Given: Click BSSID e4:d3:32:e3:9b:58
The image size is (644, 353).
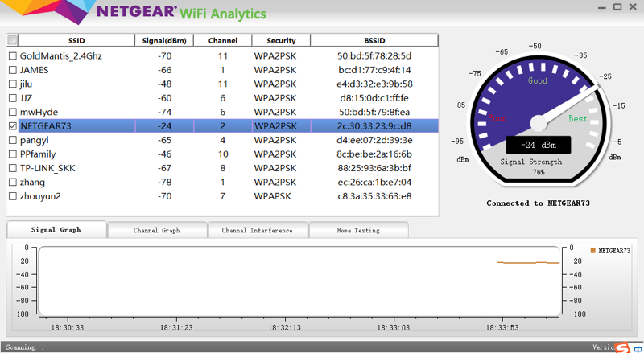Looking at the screenshot, I should [x=374, y=84].
